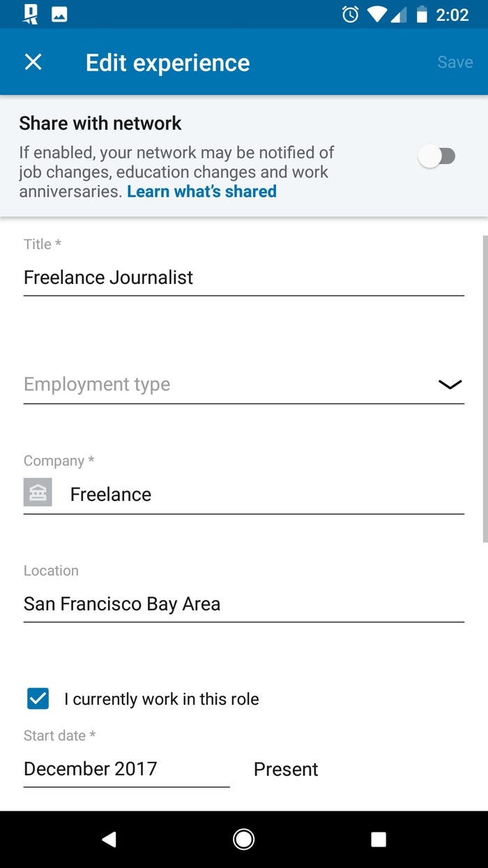Open the Start date picker
This screenshot has width=488, height=868.
coord(91,768)
